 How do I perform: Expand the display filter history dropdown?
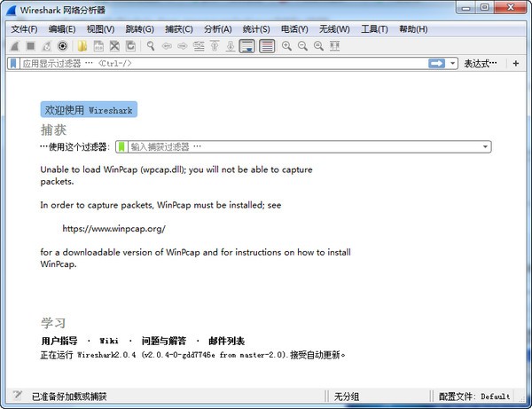453,64
